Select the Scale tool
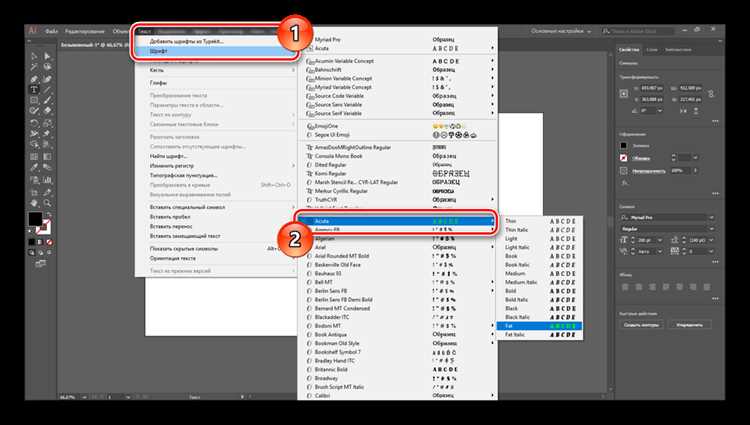 tap(47, 123)
